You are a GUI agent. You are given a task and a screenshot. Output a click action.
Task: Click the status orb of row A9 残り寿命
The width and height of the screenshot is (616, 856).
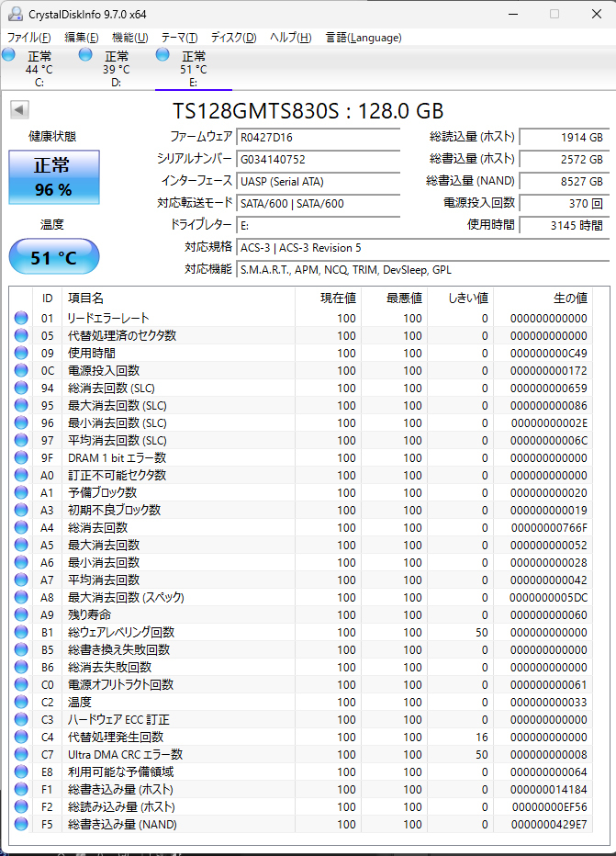point(21,614)
